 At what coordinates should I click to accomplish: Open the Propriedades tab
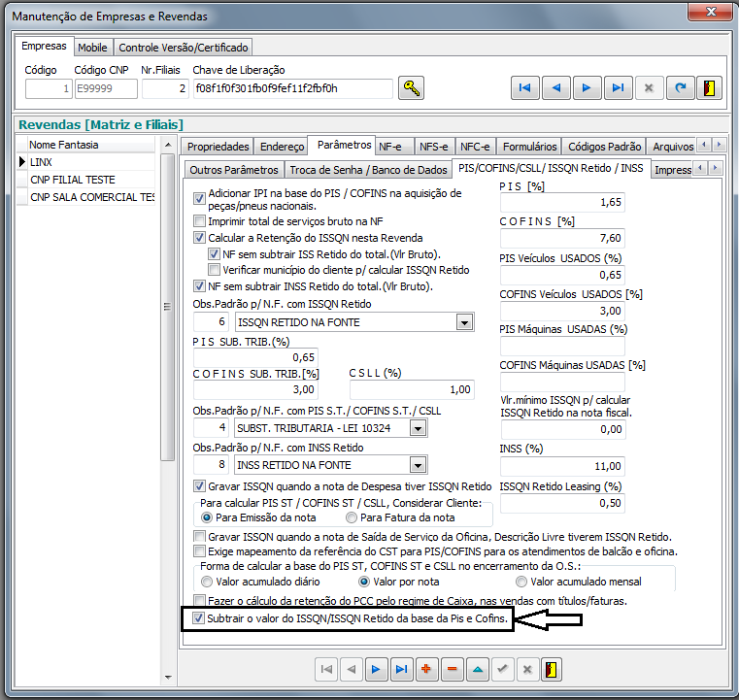pos(218,147)
